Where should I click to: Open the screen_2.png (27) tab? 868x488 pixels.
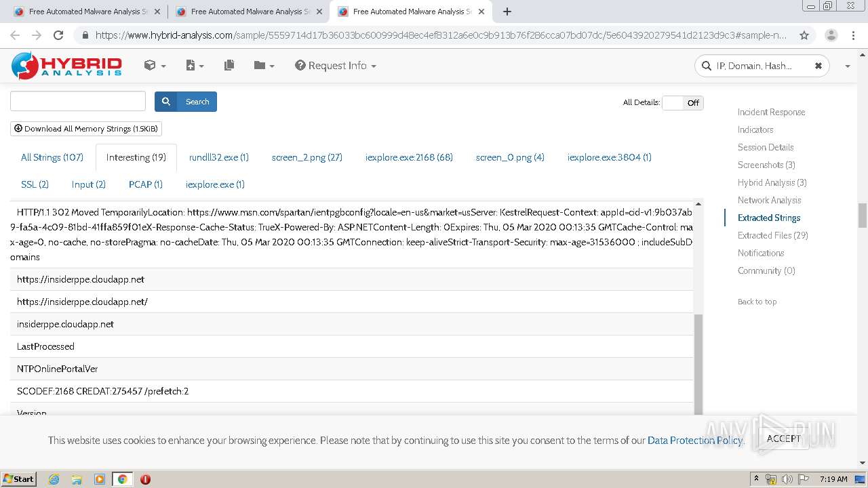pos(307,157)
